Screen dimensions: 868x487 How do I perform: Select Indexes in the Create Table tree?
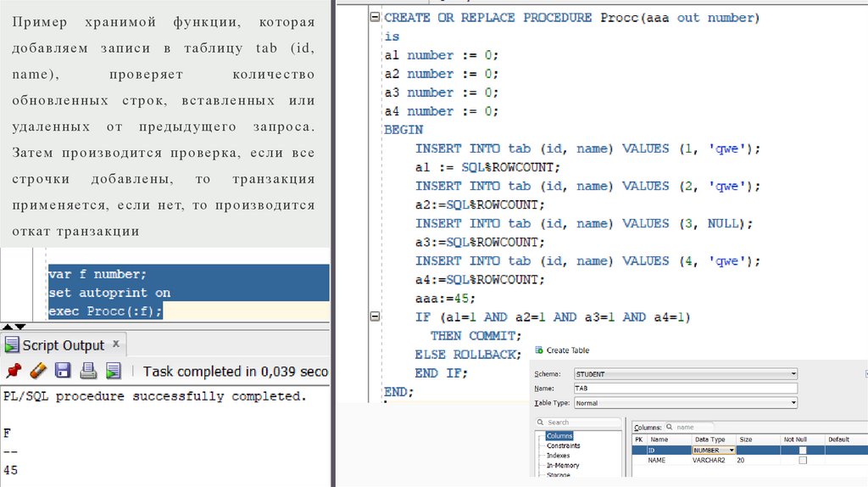coord(559,456)
